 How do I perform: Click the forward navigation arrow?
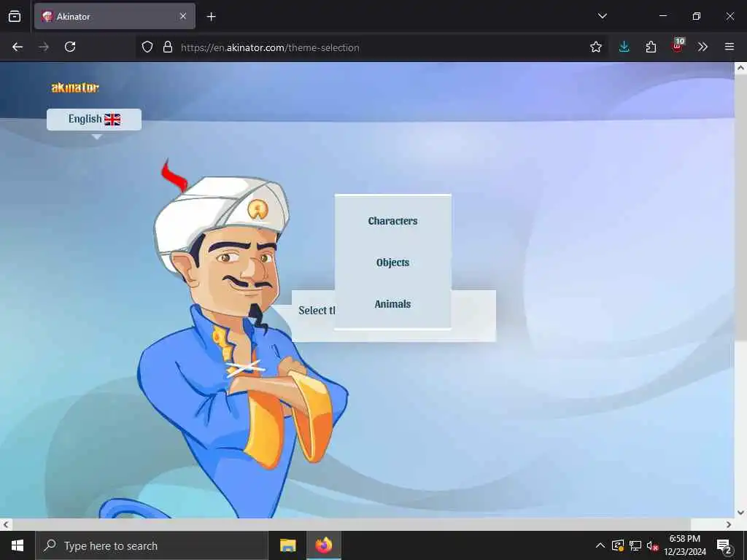click(44, 47)
